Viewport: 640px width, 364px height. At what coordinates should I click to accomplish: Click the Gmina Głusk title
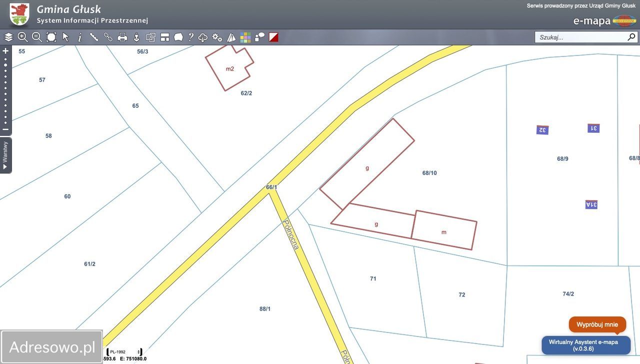[x=69, y=9]
